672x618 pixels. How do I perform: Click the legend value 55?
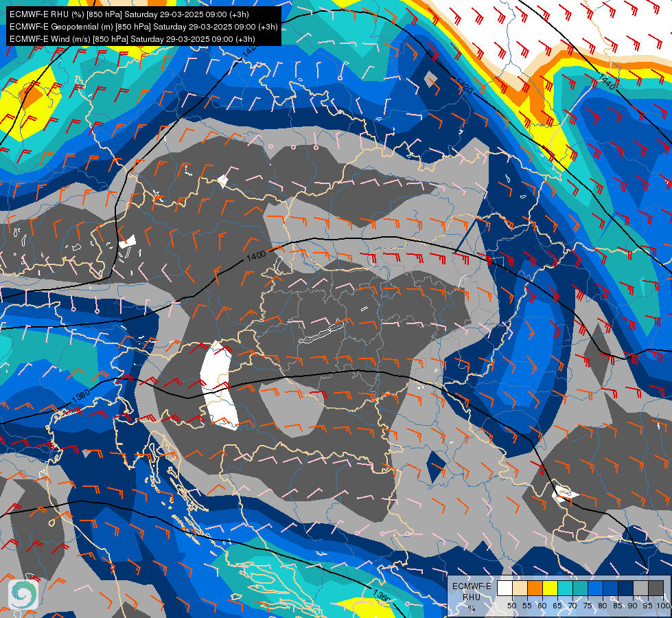coord(527,606)
